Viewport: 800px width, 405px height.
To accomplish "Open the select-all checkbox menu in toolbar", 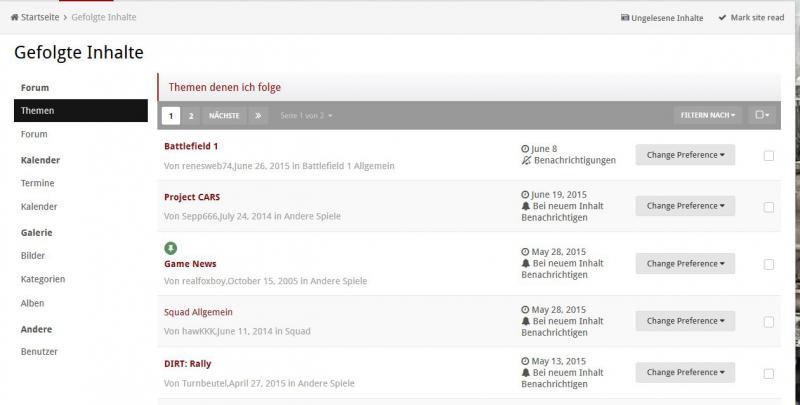I will pos(763,116).
